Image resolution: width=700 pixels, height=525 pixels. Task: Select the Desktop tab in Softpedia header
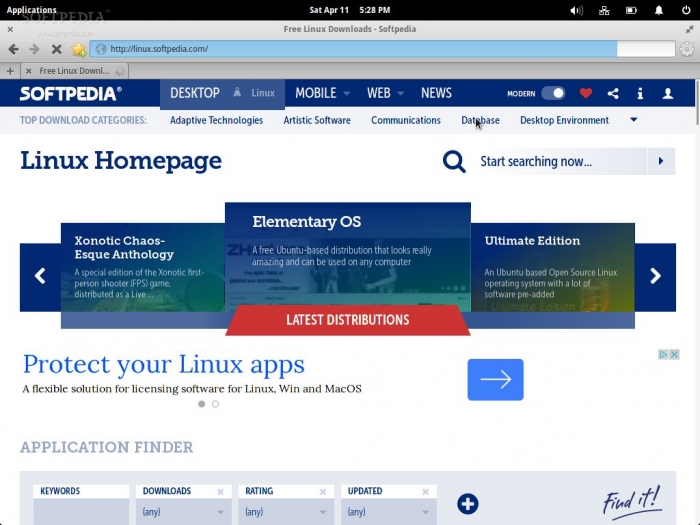[x=195, y=93]
